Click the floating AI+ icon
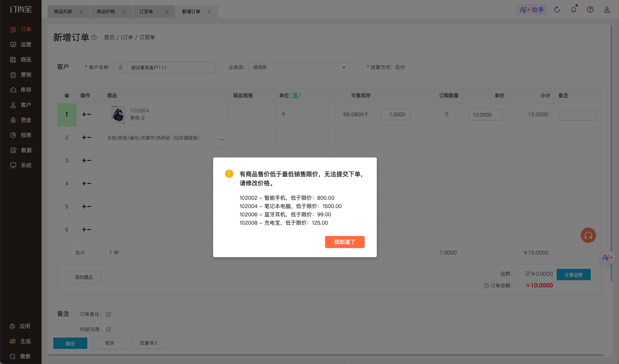619x364 pixels. click(x=608, y=258)
